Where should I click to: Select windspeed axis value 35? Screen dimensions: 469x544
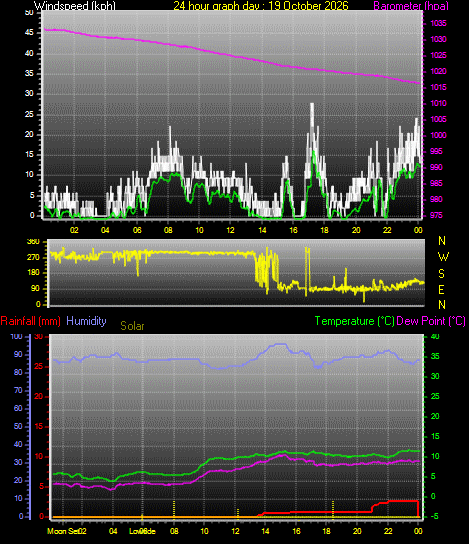[29, 73]
